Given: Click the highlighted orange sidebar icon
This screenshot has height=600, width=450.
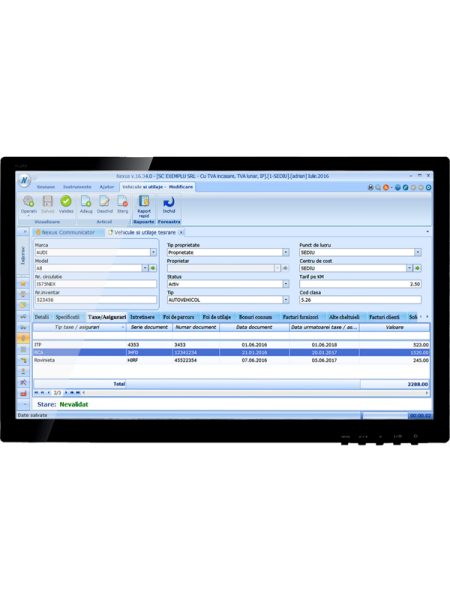Looking at the screenshot, I should click(x=23, y=338).
